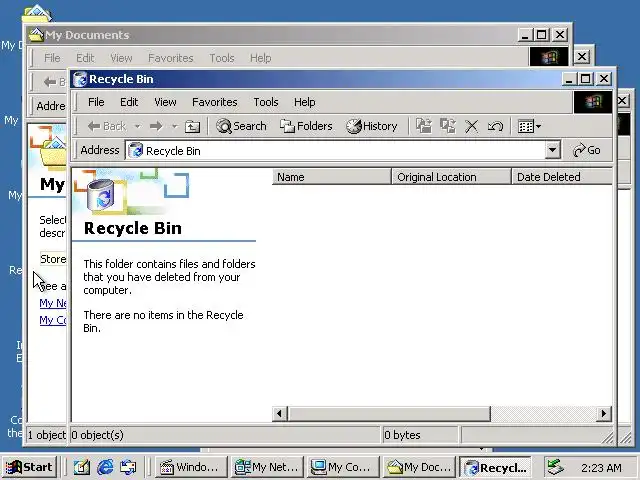The height and width of the screenshot is (480, 640).
Task: Open the File menu in My Documents window
Action: 52,58
